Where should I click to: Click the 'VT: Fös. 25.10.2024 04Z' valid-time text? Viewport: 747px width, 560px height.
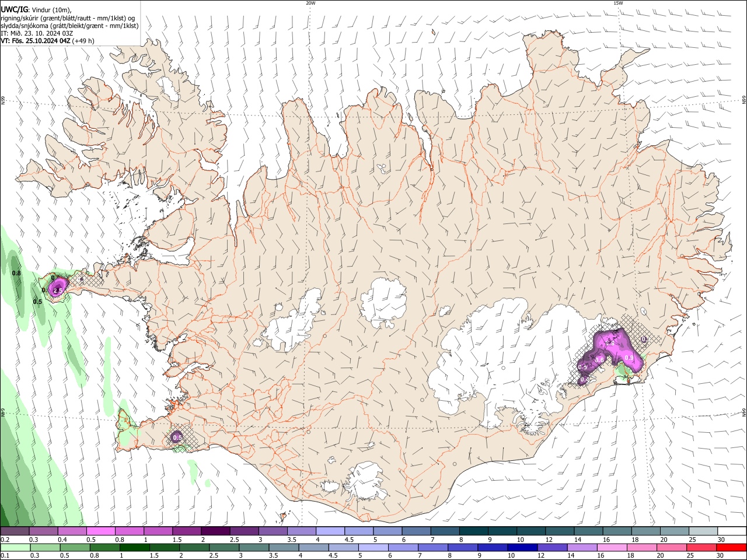(x=36, y=41)
